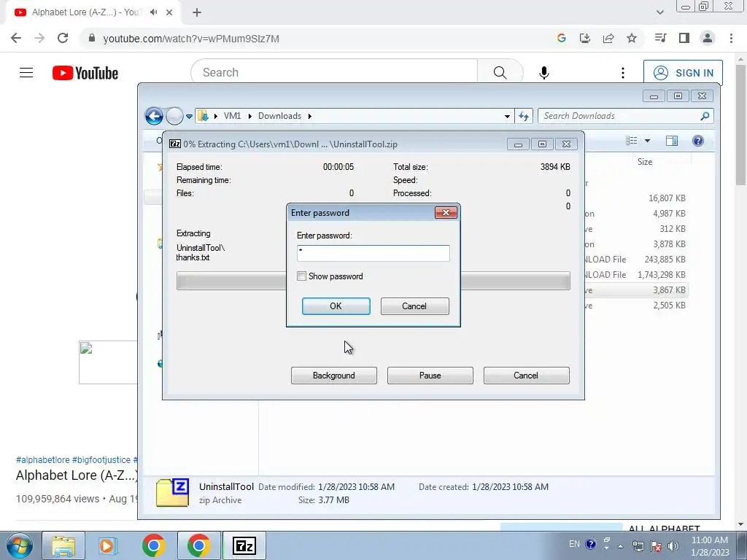Click the youtube.com URL address bar

click(314, 39)
